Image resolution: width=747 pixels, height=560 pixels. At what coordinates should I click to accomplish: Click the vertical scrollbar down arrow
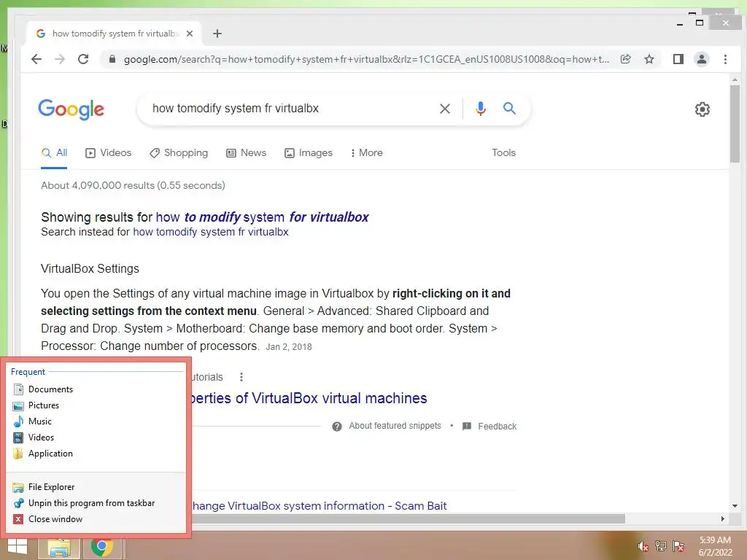735,506
